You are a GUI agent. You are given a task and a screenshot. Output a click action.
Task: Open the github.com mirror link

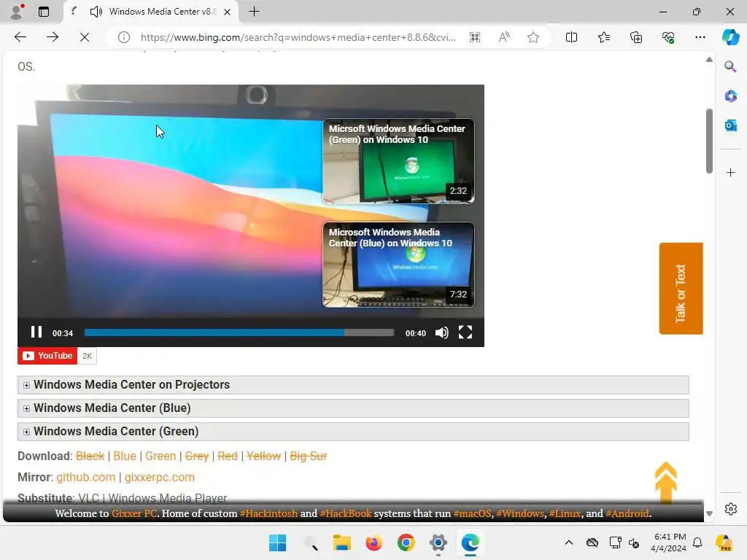(86, 477)
